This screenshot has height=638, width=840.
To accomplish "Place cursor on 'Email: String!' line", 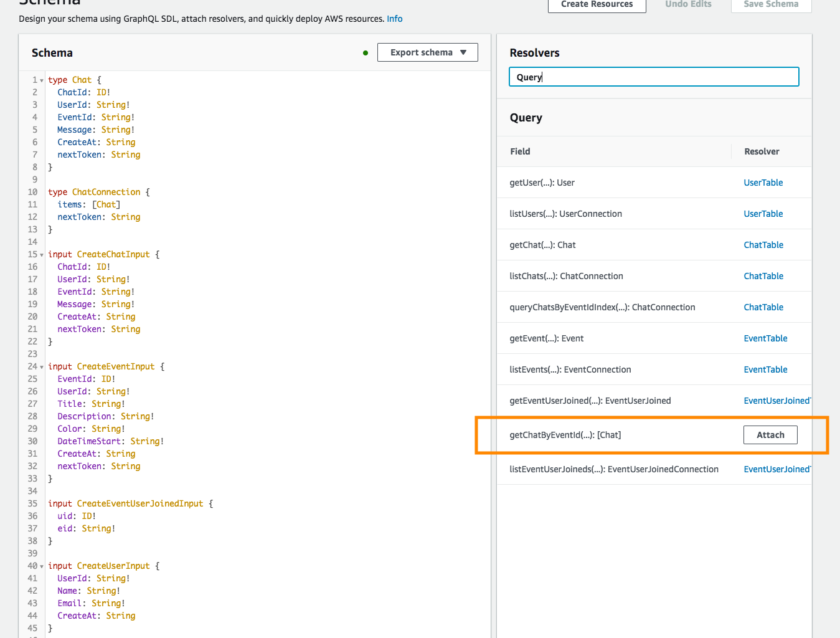I will [91, 603].
